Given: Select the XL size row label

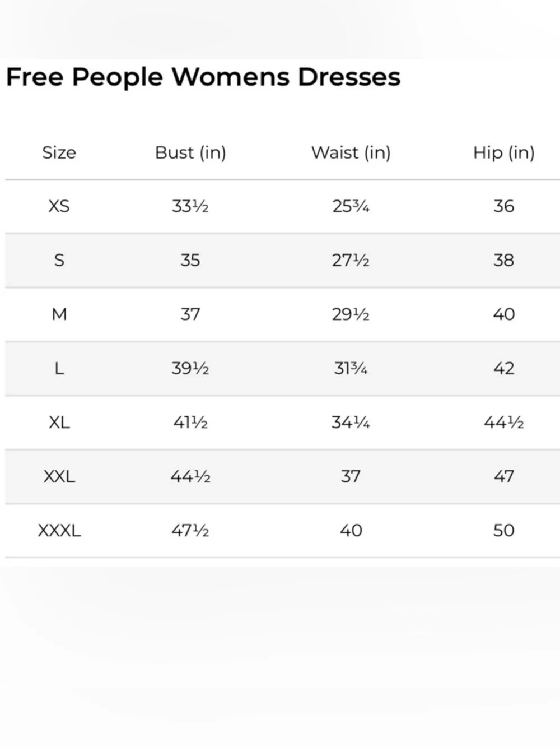Looking at the screenshot, I should [59, 422].
